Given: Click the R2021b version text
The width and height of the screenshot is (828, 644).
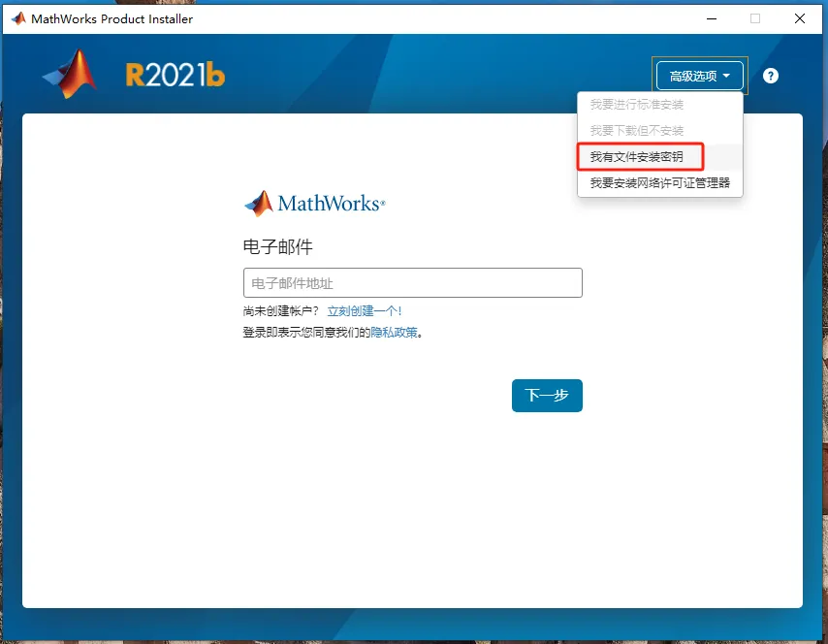Looking at the screenshot, I should 175,75.
